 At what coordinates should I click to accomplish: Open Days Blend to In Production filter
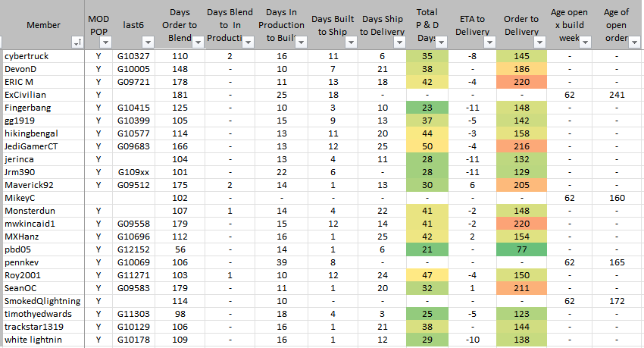[249, 42]
